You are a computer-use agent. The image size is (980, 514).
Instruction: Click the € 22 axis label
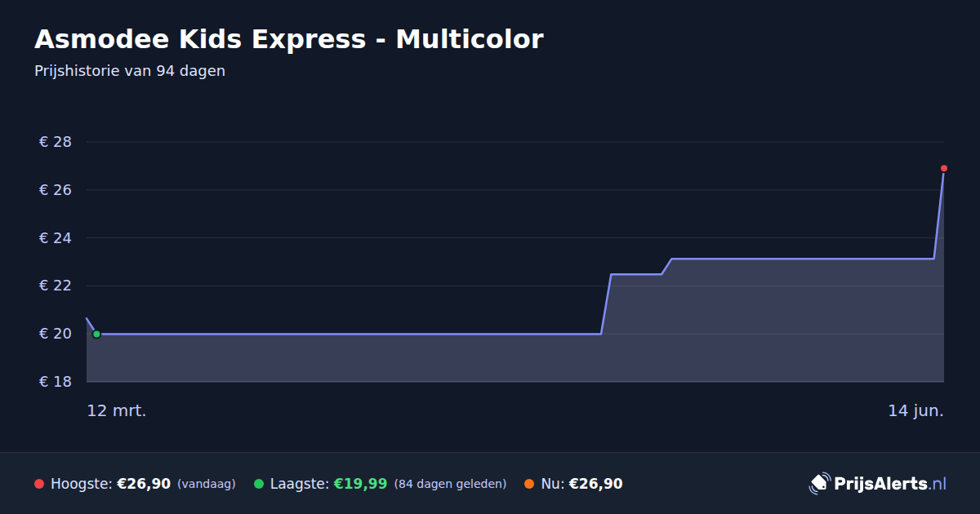pos(56,286)
